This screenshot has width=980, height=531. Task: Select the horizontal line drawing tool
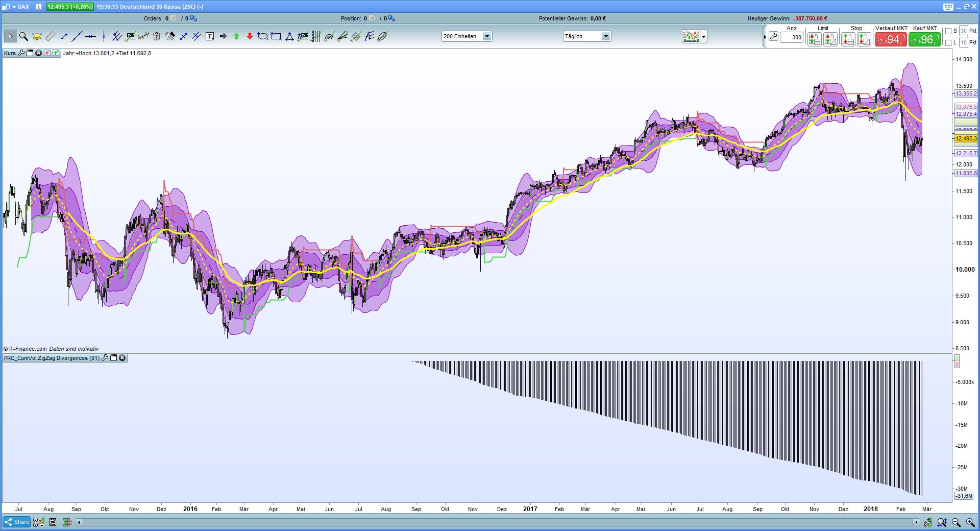90,36
